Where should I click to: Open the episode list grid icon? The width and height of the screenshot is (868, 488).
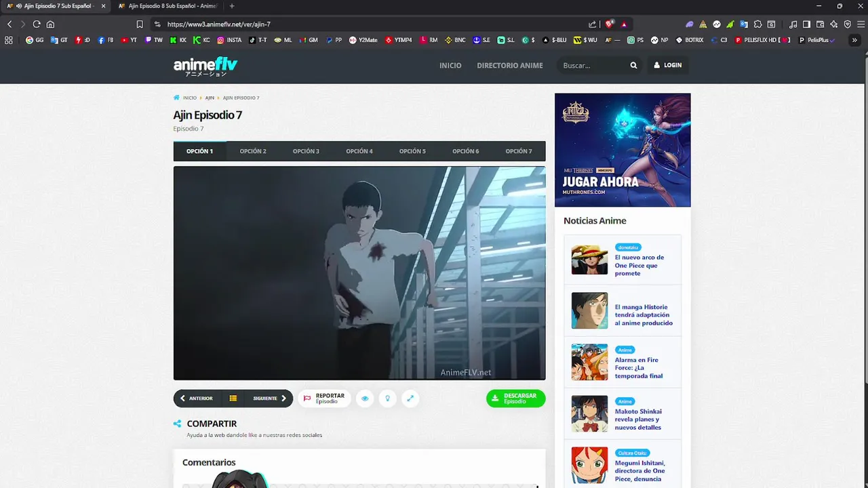tap(233, 399)
